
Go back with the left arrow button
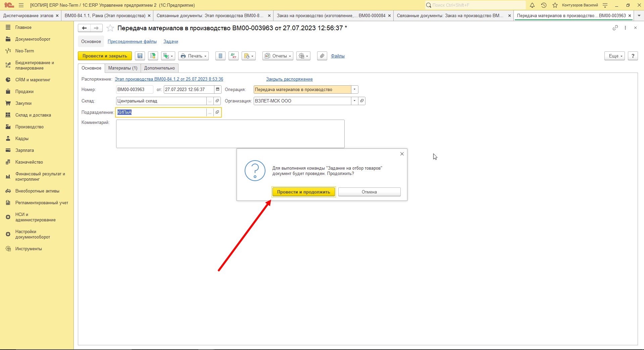(x=84, y=28)
